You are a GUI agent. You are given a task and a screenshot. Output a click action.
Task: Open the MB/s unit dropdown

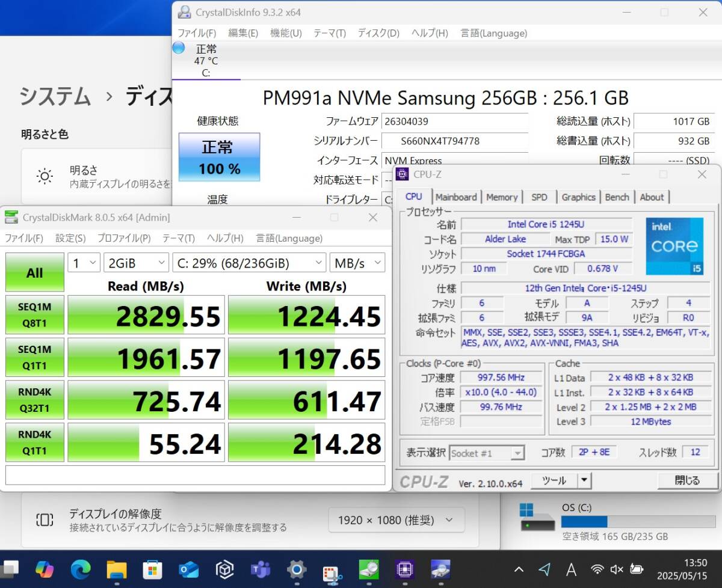[357, 263]
